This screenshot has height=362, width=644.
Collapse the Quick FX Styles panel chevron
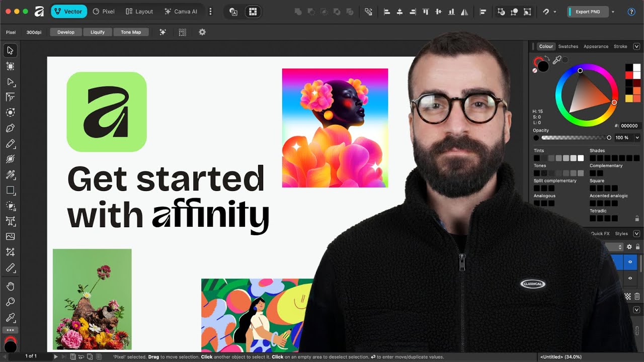(636, 234)
